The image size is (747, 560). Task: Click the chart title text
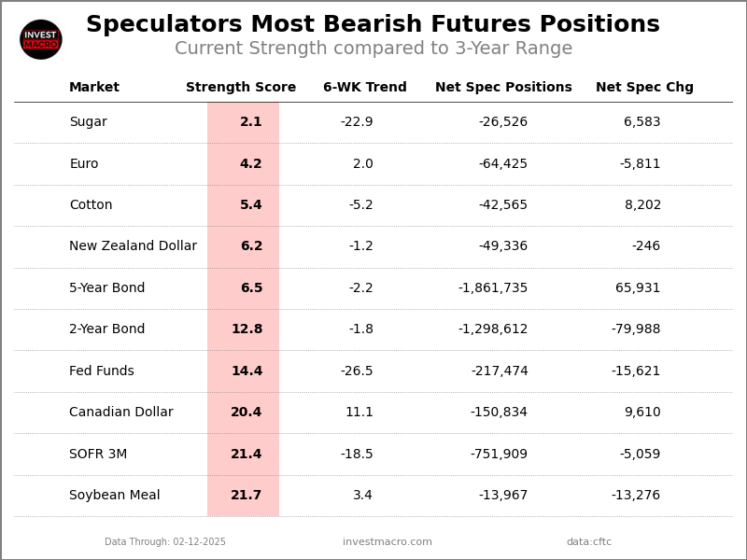pos(373,25)
